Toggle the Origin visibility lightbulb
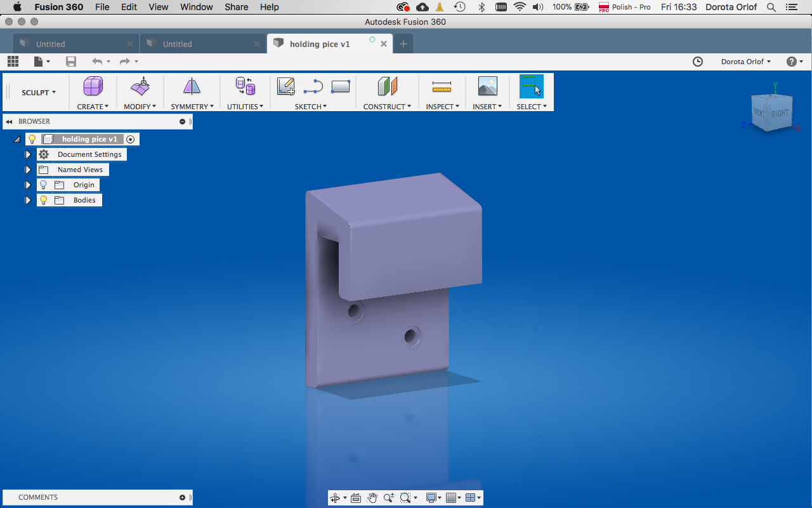812x508 pixels. [44, 185]
